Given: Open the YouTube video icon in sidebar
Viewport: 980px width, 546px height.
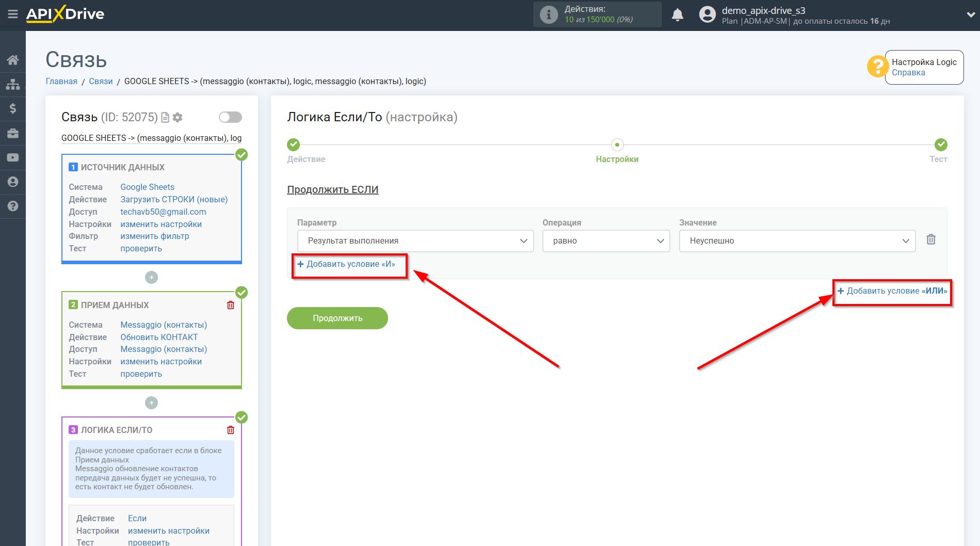Looking at the screenshot, I should [12, 157].
